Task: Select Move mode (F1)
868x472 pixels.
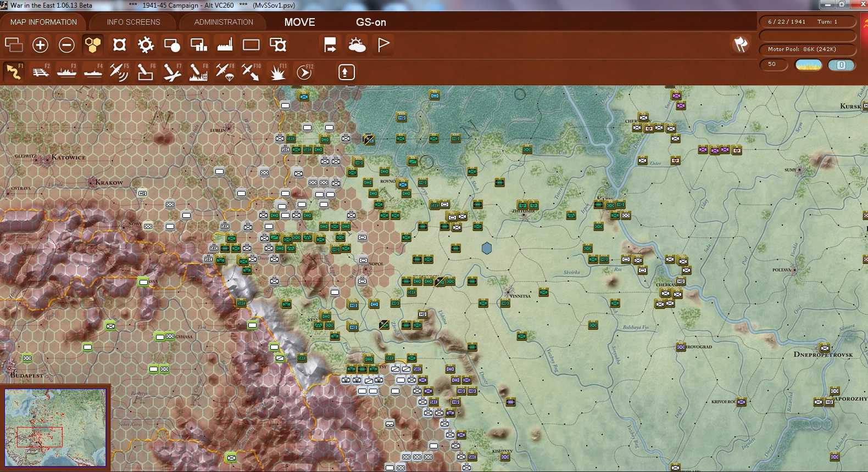Action: click(14, 72)
